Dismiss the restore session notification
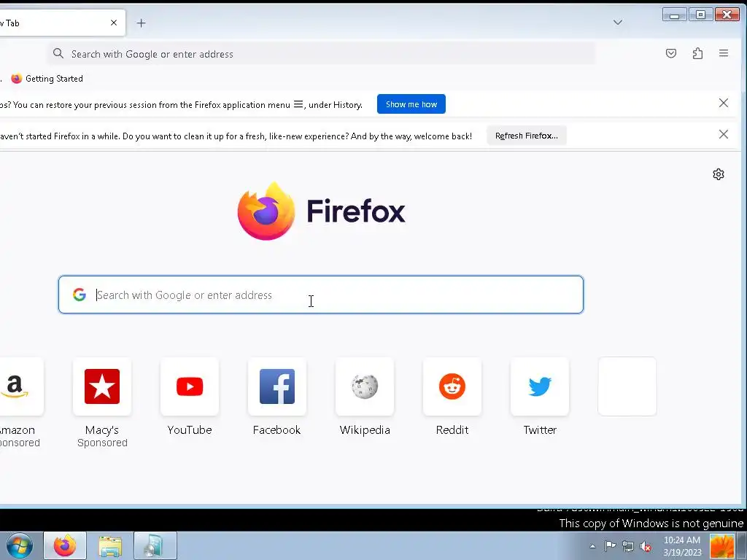747x560 pixels. pos(723,103)
